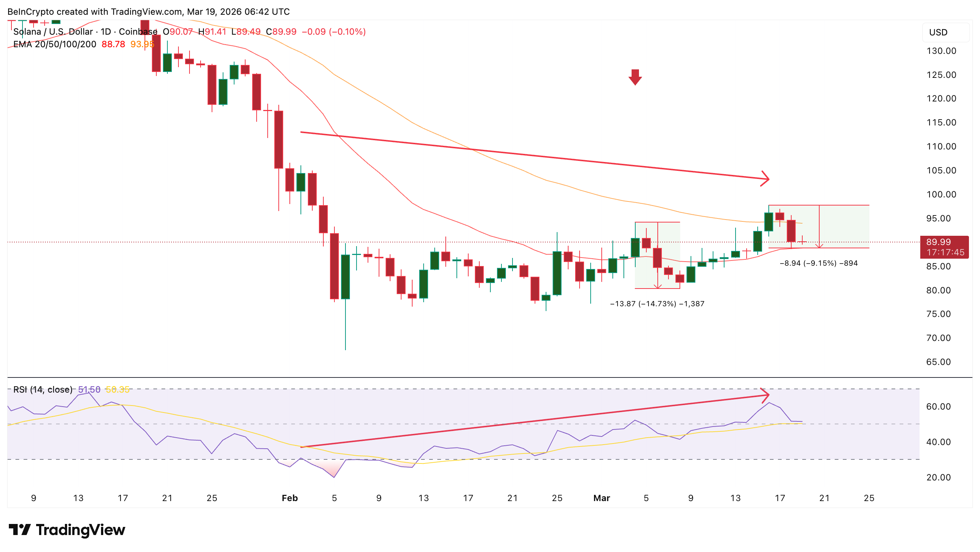This screenshot has height=552, width=980.
Task: Click the Mar label on time axis
Action: coord(601,498)
